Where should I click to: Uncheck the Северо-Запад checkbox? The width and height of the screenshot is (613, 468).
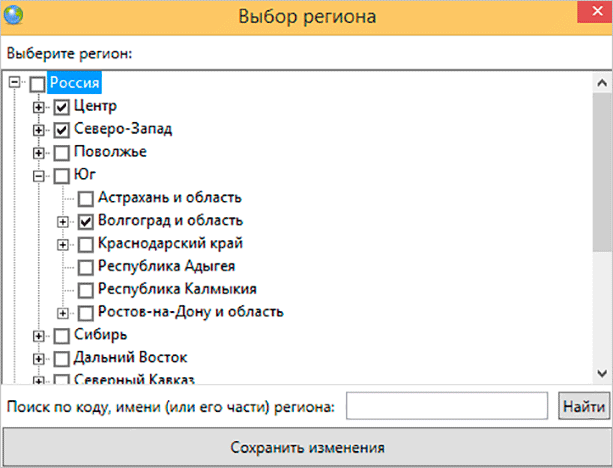tap(62, 130)
